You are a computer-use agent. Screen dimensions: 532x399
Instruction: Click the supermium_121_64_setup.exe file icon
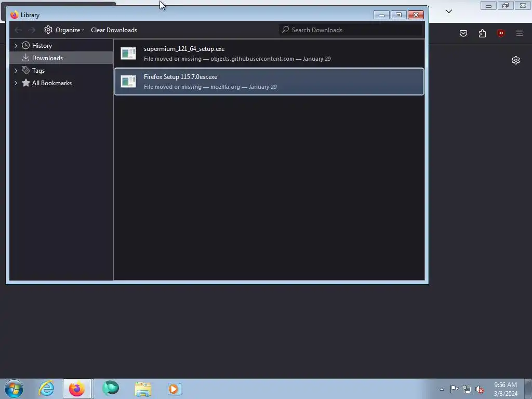click(x=128, y=54)
